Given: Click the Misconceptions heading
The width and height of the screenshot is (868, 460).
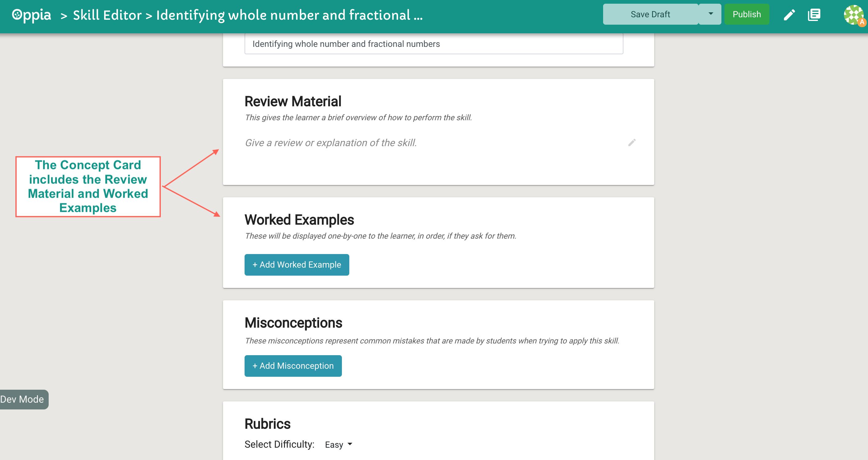Looking at the screenshot, I should [293, 323].
